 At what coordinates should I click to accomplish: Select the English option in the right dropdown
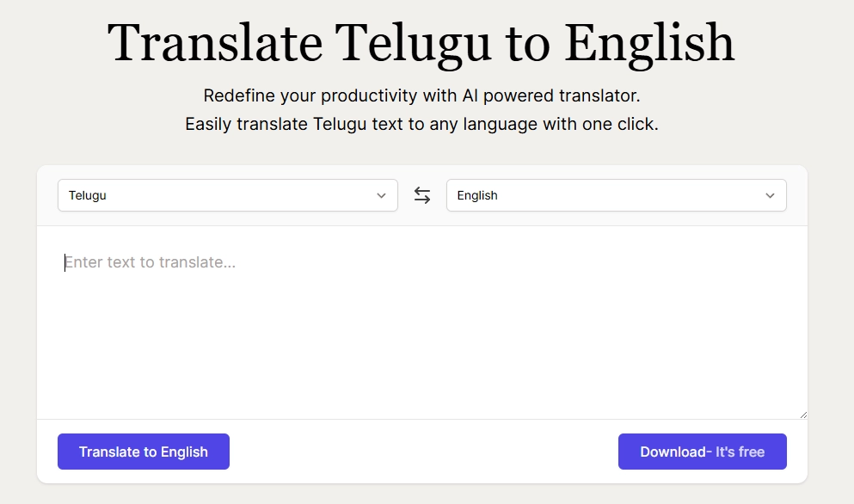coord(616,195)
